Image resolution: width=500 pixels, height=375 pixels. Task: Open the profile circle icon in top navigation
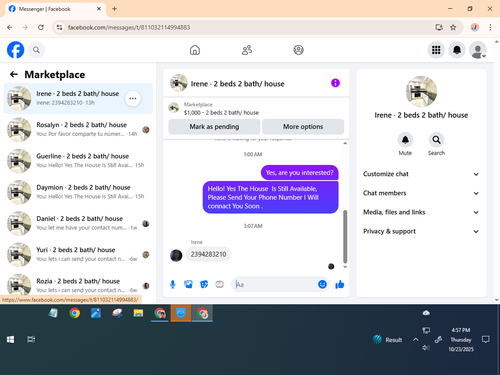pyautogui.click(x=298, y=50)
